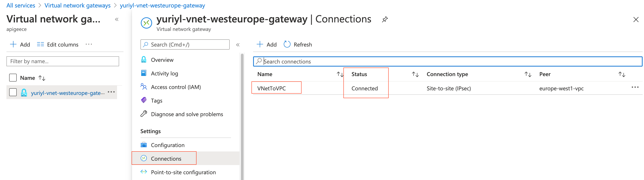
Task: Click the Connections circle icon
Action: click(x=144, y=158)
